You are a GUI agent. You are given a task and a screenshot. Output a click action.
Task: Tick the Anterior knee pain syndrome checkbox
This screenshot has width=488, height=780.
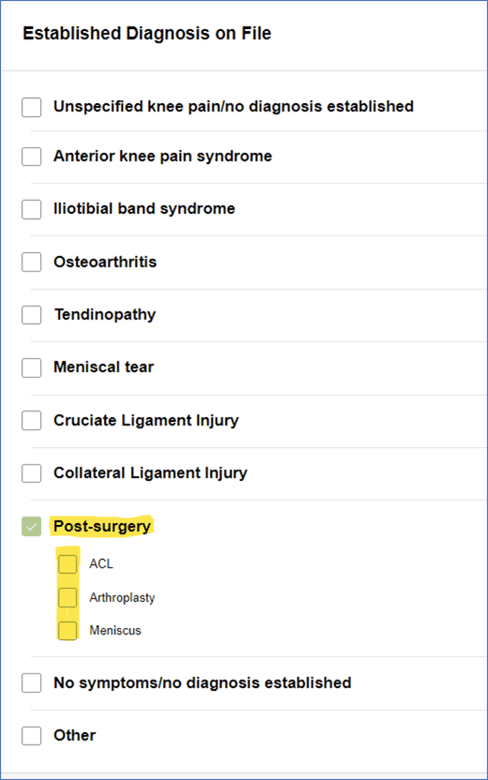pos(31,156)
